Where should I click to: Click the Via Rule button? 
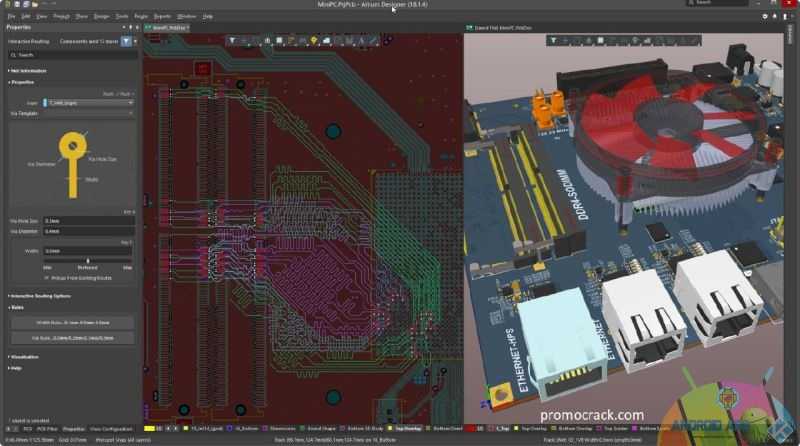click(x=72, y=338)
